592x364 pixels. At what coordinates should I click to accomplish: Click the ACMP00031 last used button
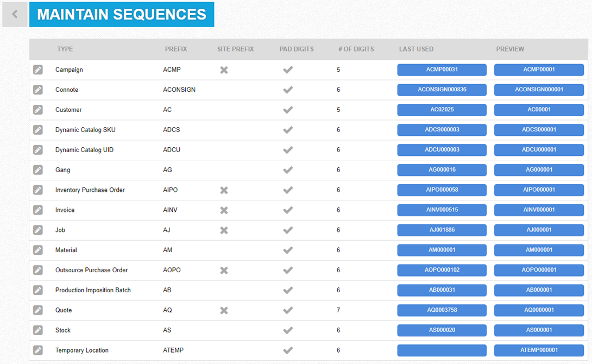point(442,70)
